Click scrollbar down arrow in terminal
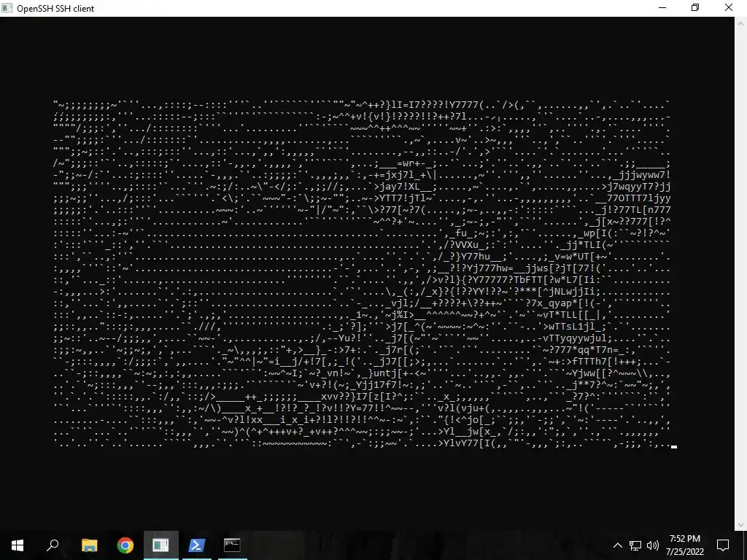The image size is (747, 560). pyautogui.click(x=741, y=525)
